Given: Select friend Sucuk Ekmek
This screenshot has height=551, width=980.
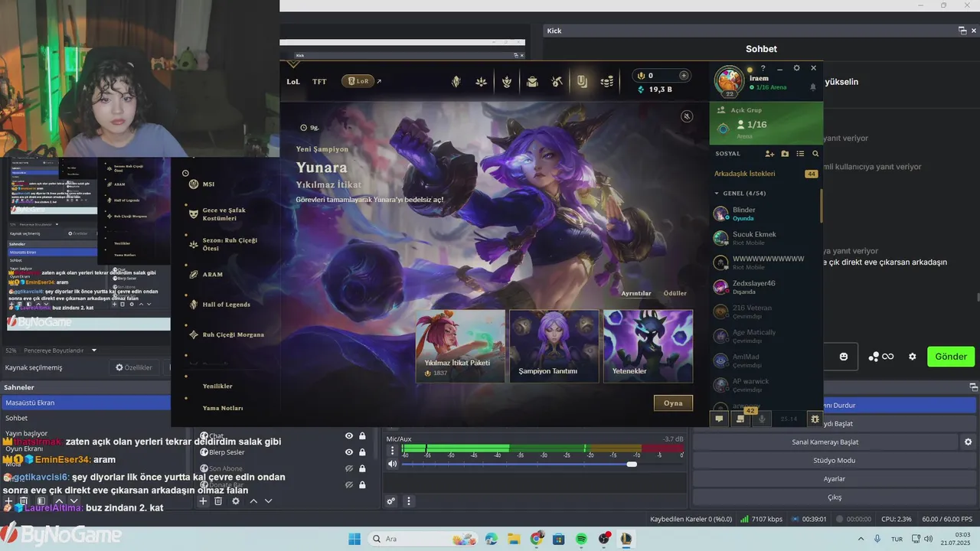Looking at the screenshot, I should (766, 238).
